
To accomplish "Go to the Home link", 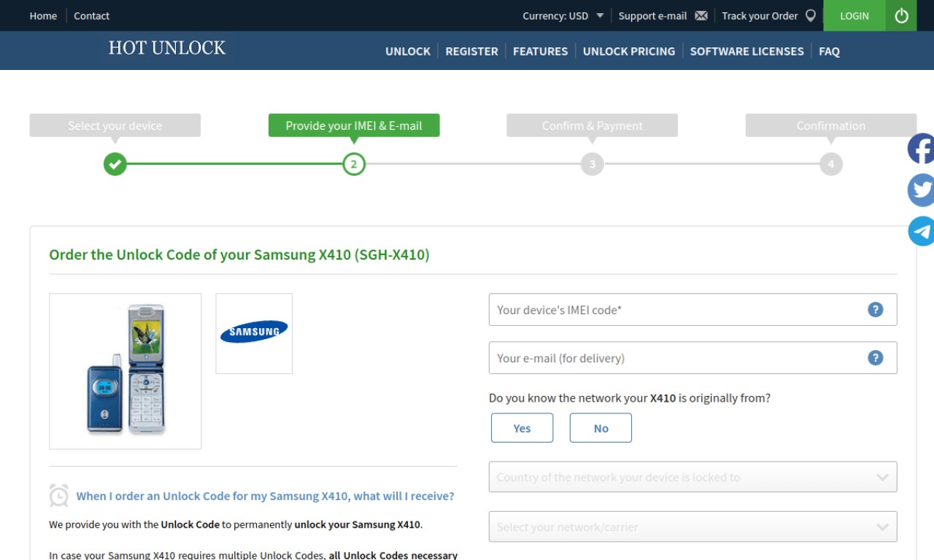I will click(x=43, y=15).
